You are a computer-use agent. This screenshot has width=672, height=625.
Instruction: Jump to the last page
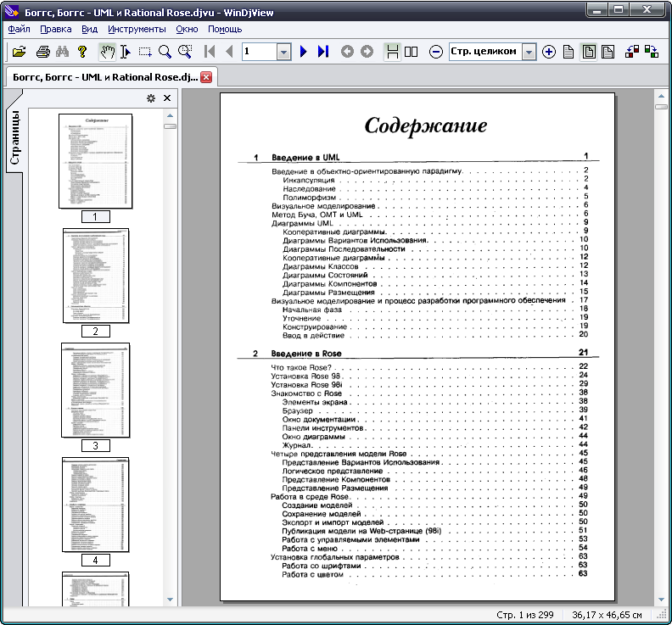coord(323,52)
